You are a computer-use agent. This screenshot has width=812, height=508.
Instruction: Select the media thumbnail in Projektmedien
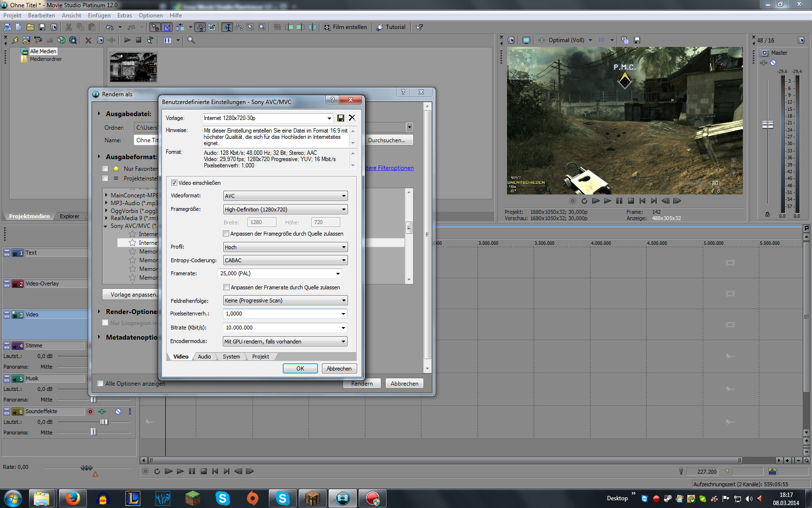coord(133,67)
